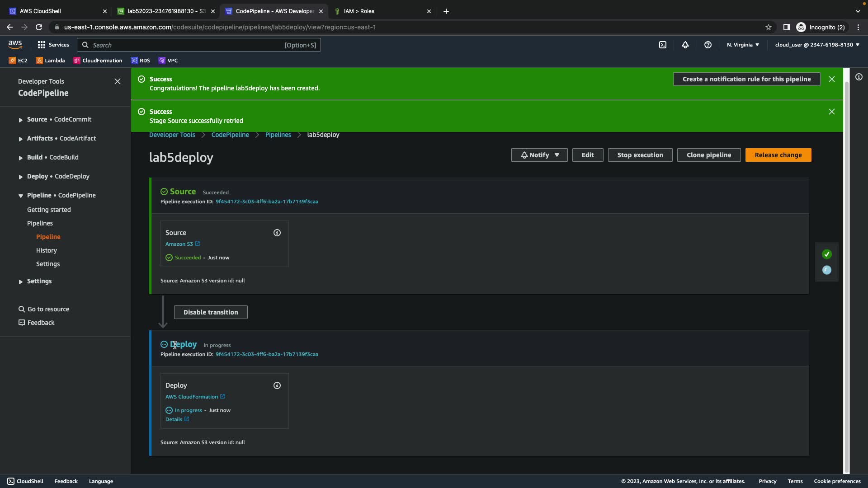Open the right-side info panel icon
The image size is (868, 488).
(x=859, y=77)
